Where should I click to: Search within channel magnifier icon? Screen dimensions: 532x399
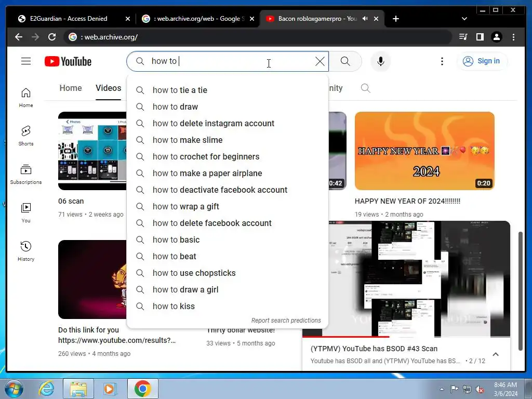[x=365, y=88]
